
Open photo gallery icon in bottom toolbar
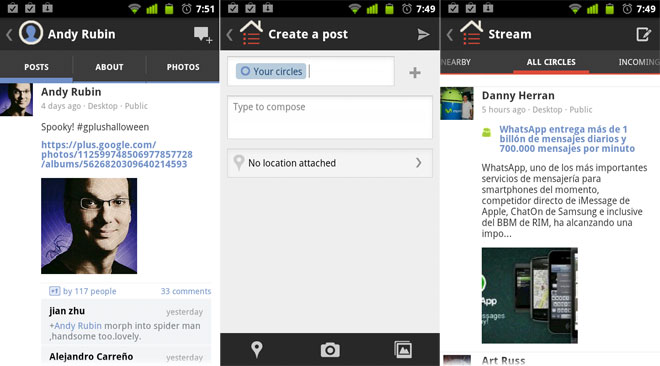click(x=403, y=350)
